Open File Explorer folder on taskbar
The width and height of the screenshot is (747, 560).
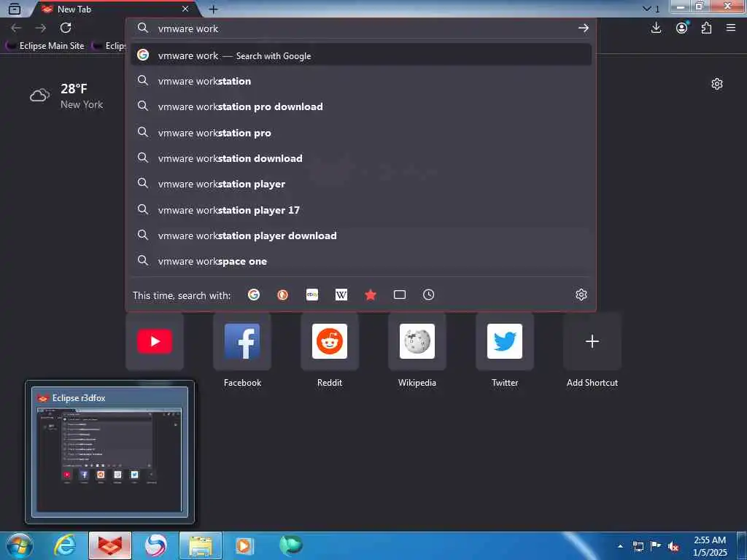point(201,545)
